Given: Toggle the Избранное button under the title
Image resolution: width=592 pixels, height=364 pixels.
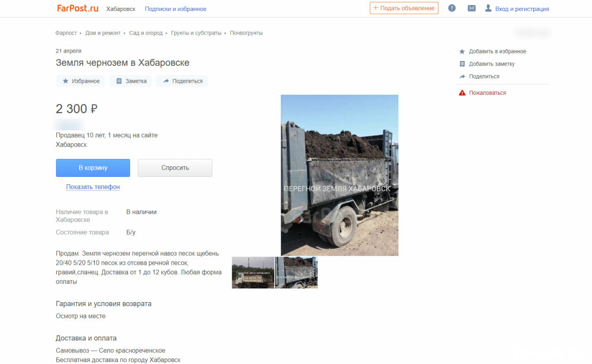Looking at the screenshot, I should [80, 81].
